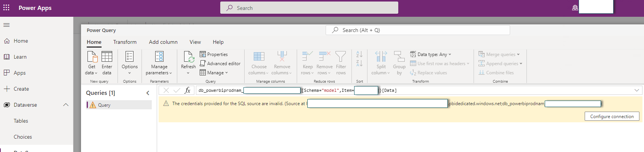The width and height of the screenshot is (644, 152).
Task: Open query Properties
Action: pos(214,54)
